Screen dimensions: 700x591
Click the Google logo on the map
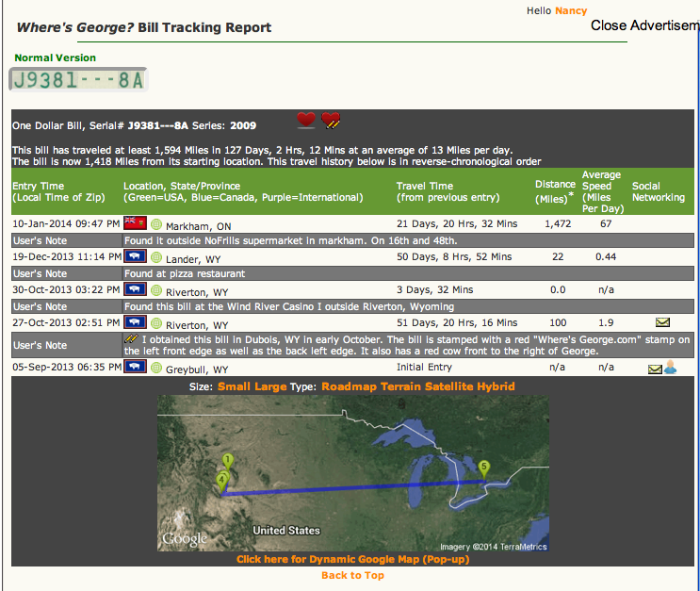tap(185, 539)
